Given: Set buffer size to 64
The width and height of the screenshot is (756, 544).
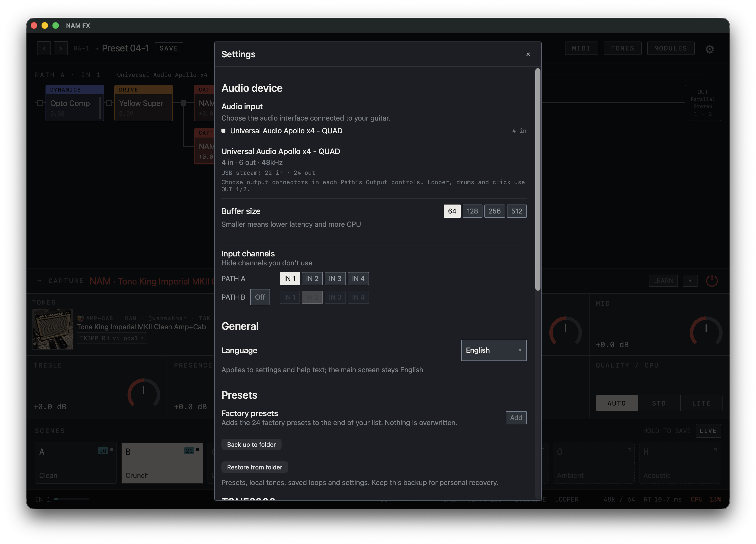Looking at the screenshot, I should click(452, 211).
